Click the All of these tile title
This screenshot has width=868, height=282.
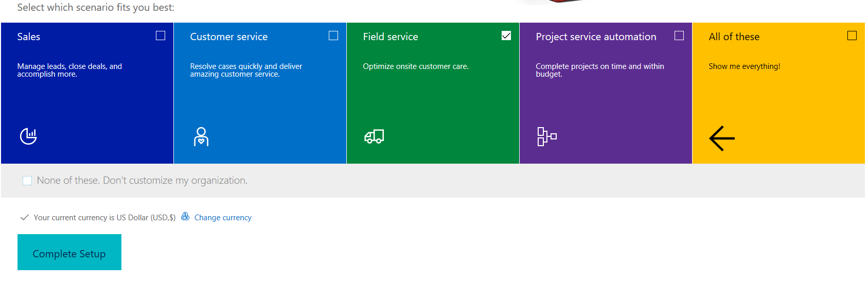pyautogui.click(x=734, y=37)
